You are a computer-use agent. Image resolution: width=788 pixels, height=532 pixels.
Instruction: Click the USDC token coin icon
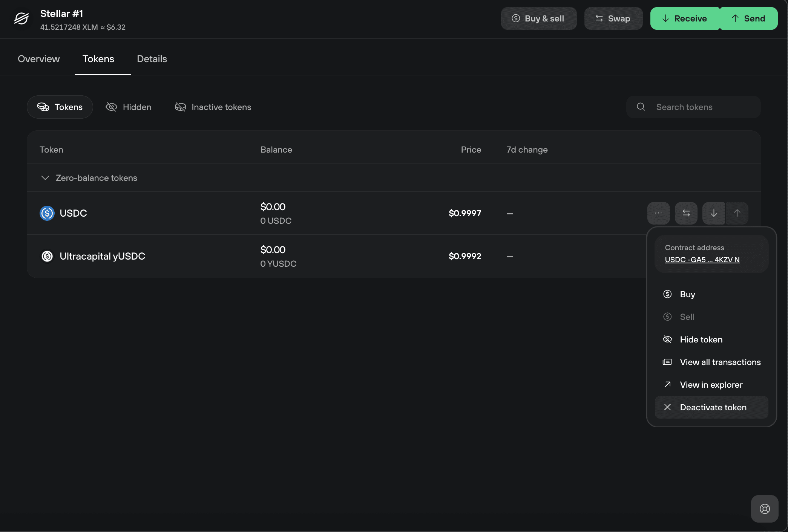47,213
